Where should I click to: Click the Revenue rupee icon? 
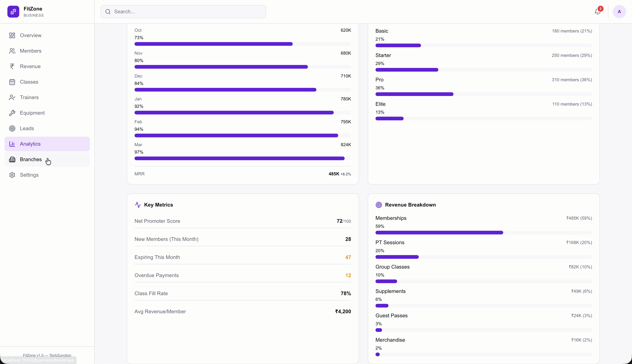[x=12, y=66]
